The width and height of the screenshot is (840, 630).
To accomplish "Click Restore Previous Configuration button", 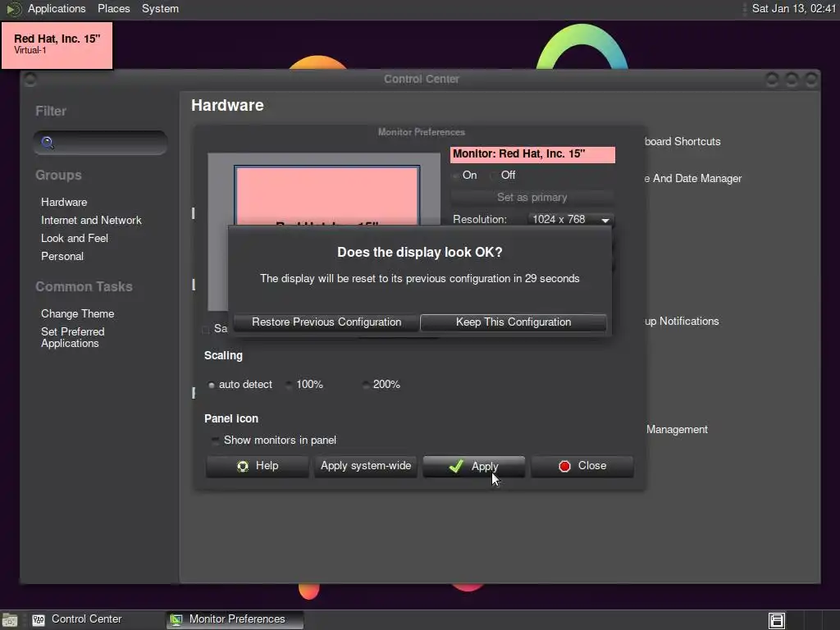I will [326, 322].
